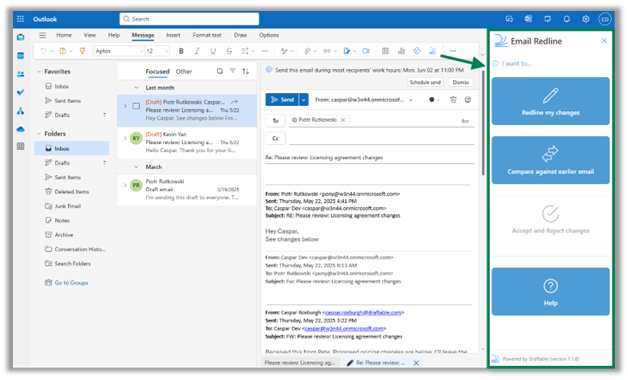Pop out the message in new window
The image size is (628, 380).
468,100
